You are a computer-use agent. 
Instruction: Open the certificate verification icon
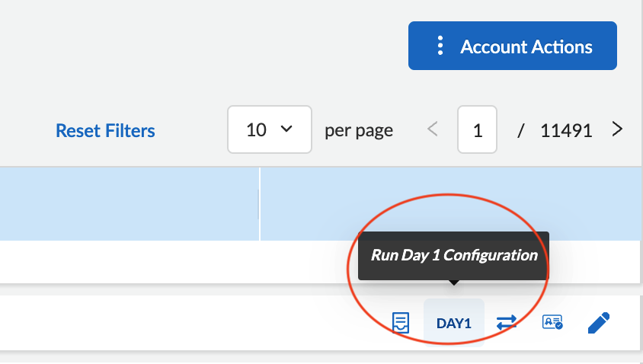click(x=552, y=323)
